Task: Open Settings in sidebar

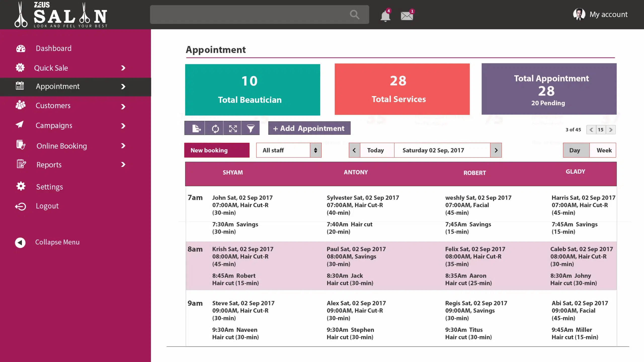Action: point(49,187)
